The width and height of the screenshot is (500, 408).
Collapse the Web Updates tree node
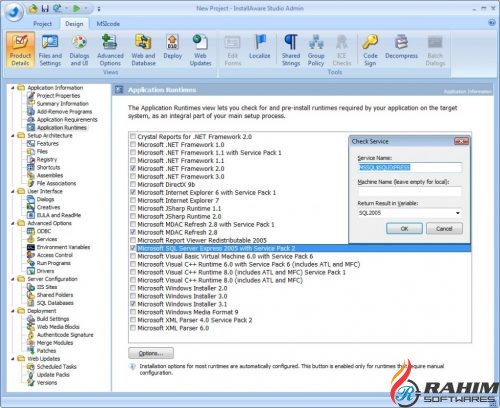tap(13, 359)
